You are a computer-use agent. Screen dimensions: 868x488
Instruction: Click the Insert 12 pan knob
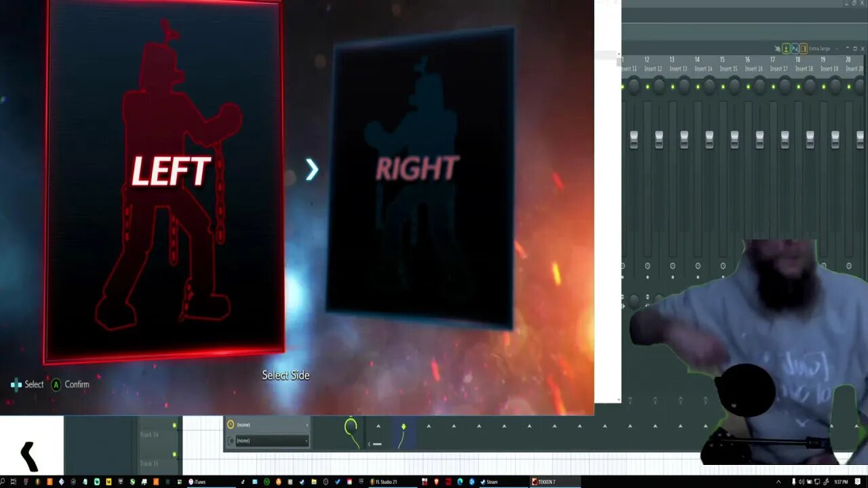[658, 86]
